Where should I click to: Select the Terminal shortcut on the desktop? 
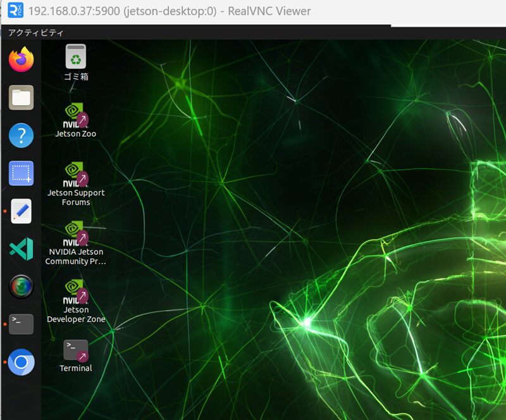pos(76,350)
